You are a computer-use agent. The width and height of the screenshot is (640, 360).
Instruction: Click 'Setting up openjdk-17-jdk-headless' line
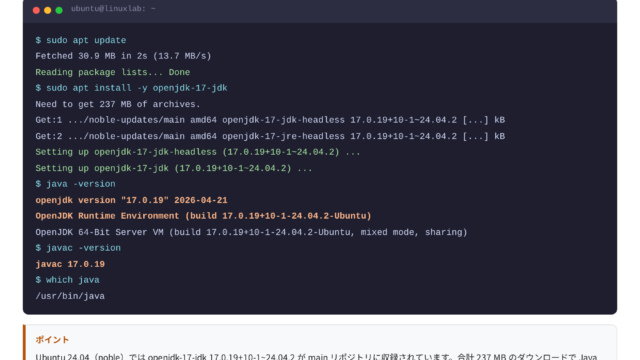pos(198,152)
